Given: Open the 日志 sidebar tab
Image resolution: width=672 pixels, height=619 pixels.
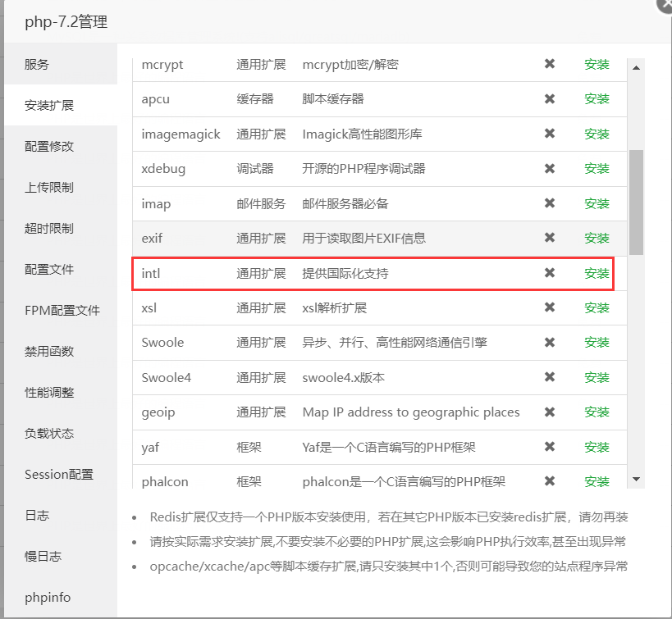Looking at the screenshot, I should click(61, 516).
